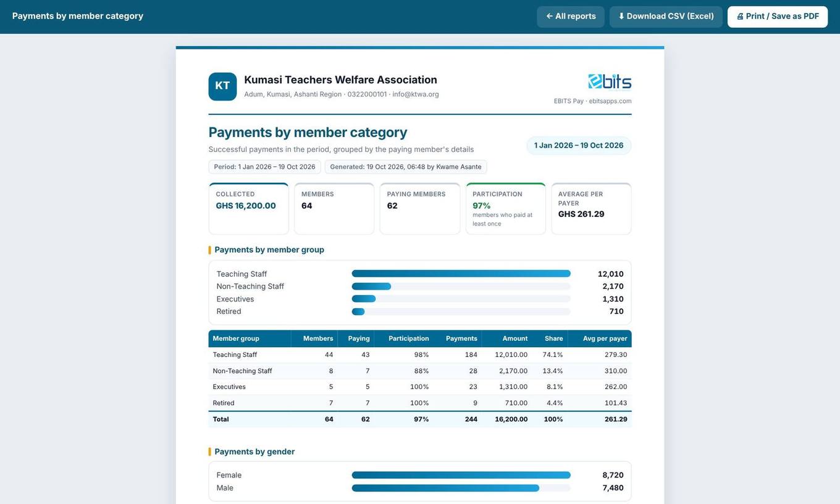Click the Female payments bar
The height and width of the screenshot is (504, 840).
click(x=461, y=476)
